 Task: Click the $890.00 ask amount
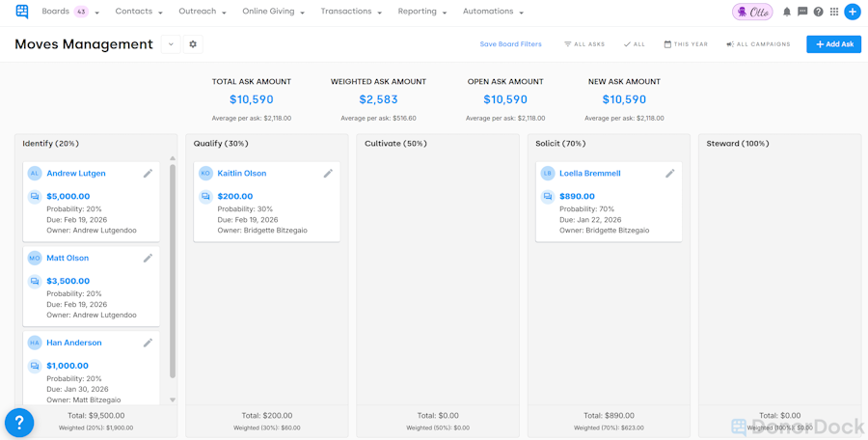578,196
